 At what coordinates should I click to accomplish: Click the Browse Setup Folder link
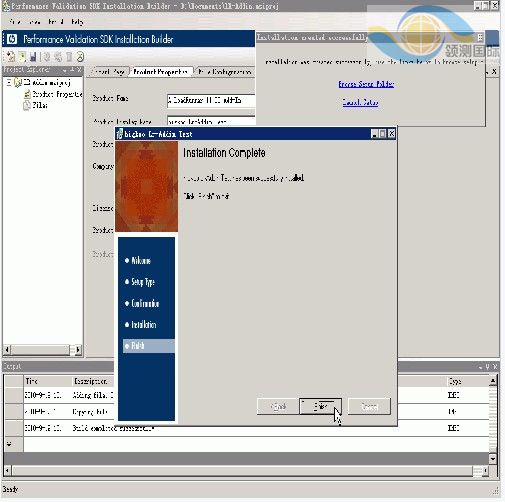click(366, 84)
